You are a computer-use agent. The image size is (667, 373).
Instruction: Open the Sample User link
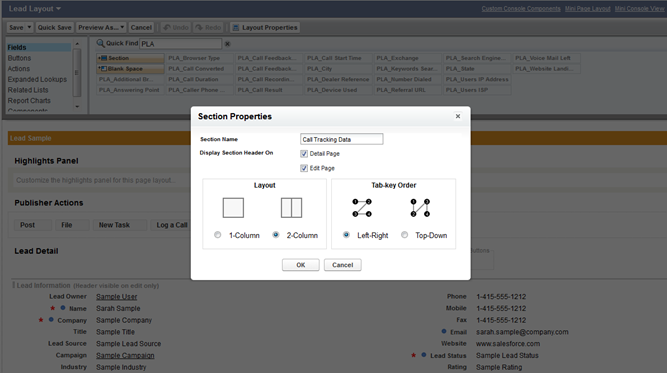pyautogui.click(x=117, y=296)
